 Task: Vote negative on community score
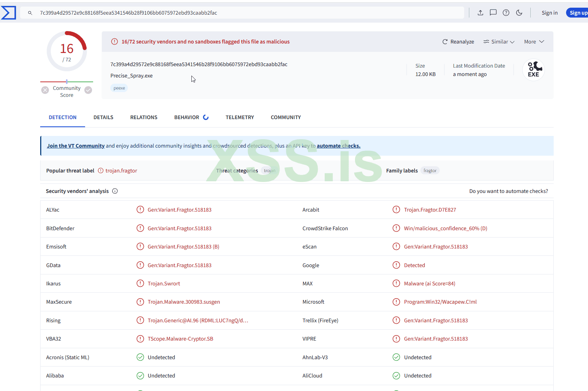click(45, 90)
